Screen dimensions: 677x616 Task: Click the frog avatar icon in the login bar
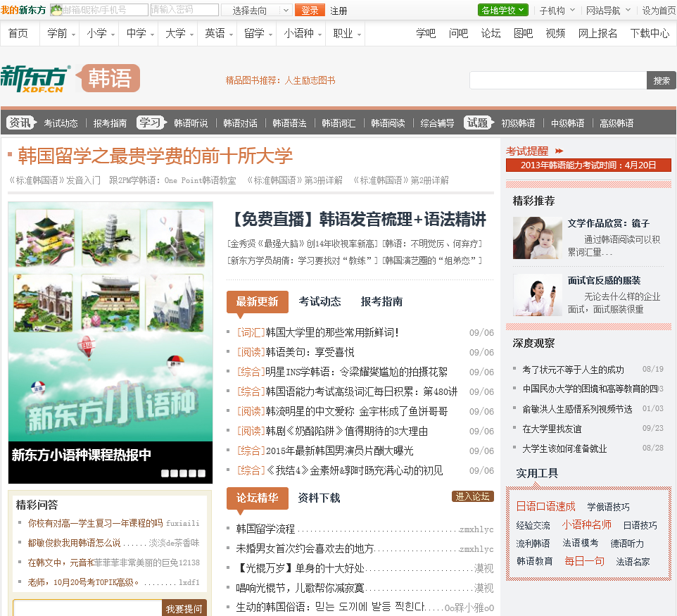(x=56, y=10)
